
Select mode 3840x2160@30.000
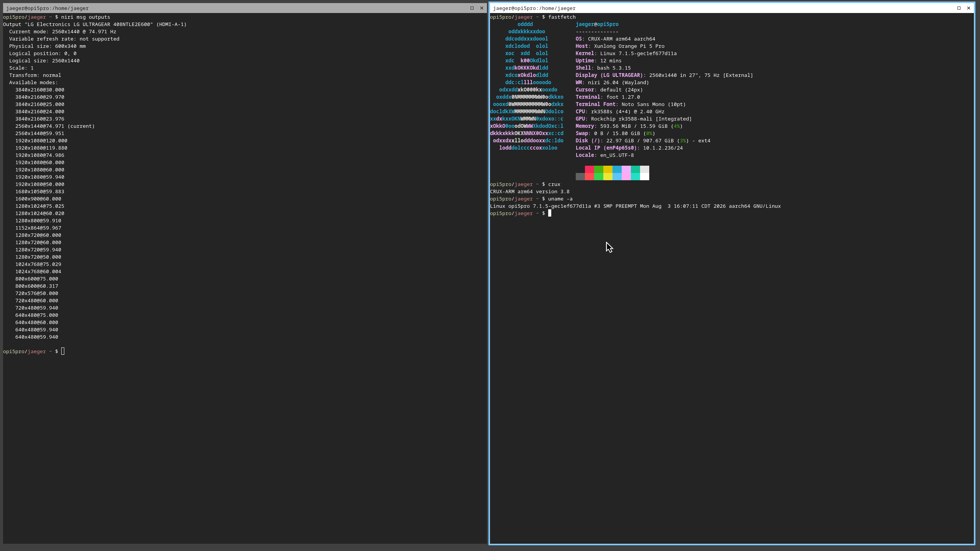pos(40,90)
